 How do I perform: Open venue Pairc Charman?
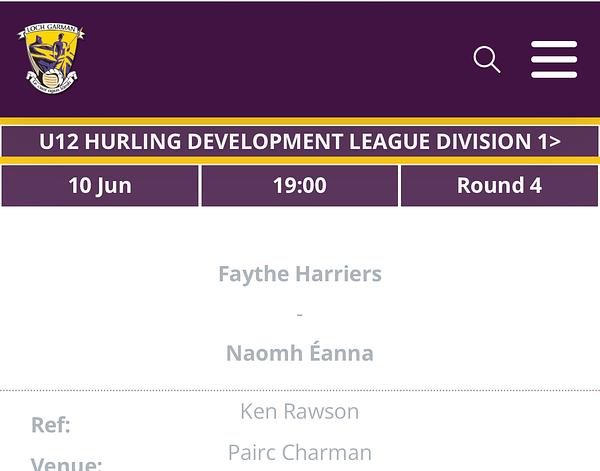pos(300,453)
